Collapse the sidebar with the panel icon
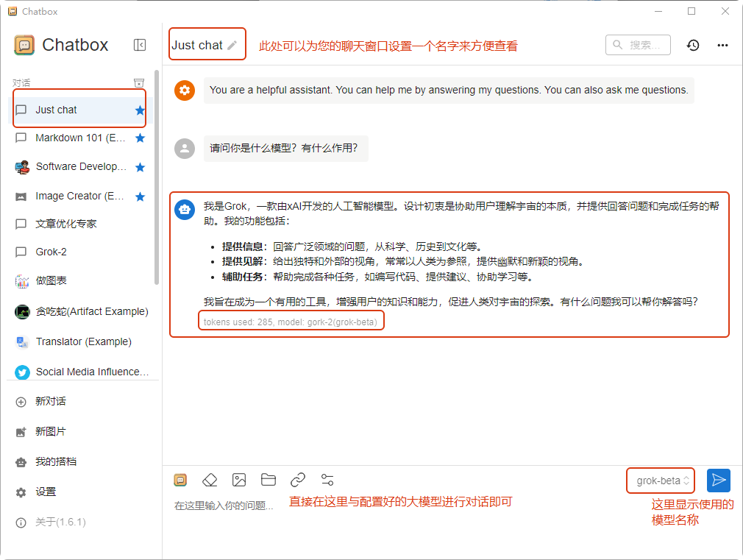This screenshot has height=560, width=743. pos(139,45)
